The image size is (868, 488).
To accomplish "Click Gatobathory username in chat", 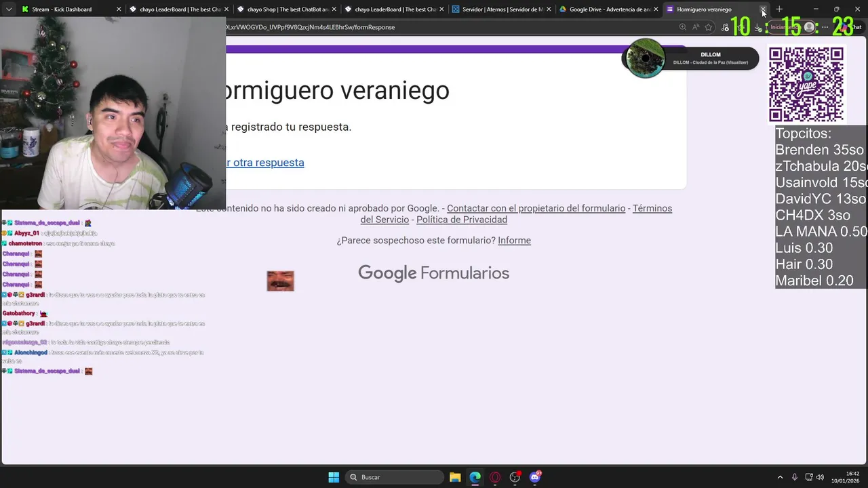I will pos(18,314).
